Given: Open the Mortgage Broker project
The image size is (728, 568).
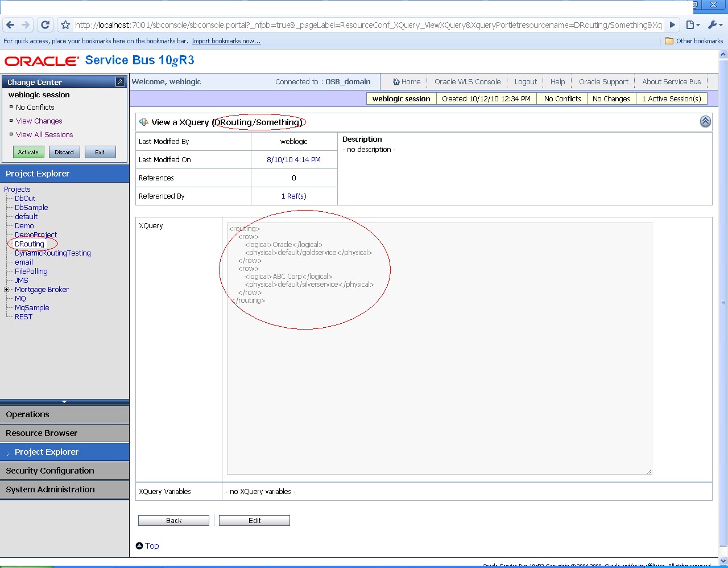Looking at the screenshot, I should pyautogui.click(x=42, y=290).
